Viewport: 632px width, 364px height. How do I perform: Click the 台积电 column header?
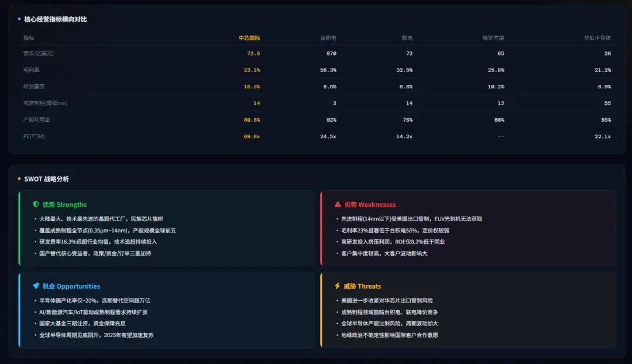click(x=328, y=38)
